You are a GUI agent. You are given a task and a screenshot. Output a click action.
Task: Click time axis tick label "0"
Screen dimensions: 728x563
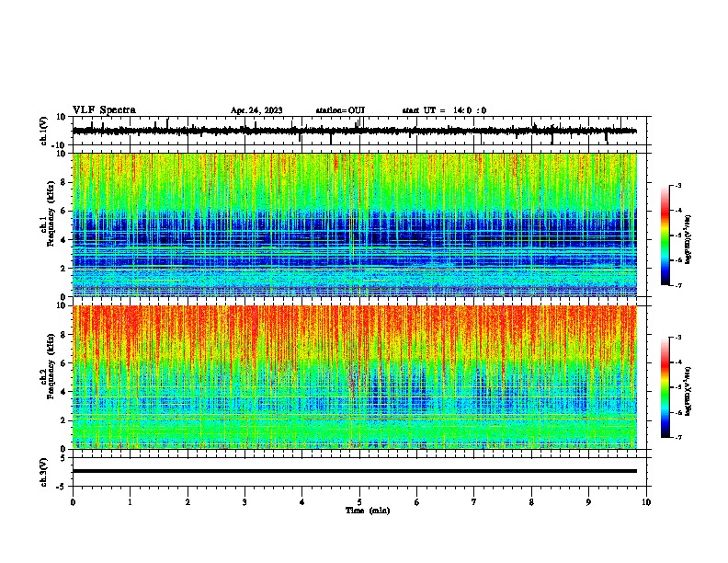pos(73,502)
